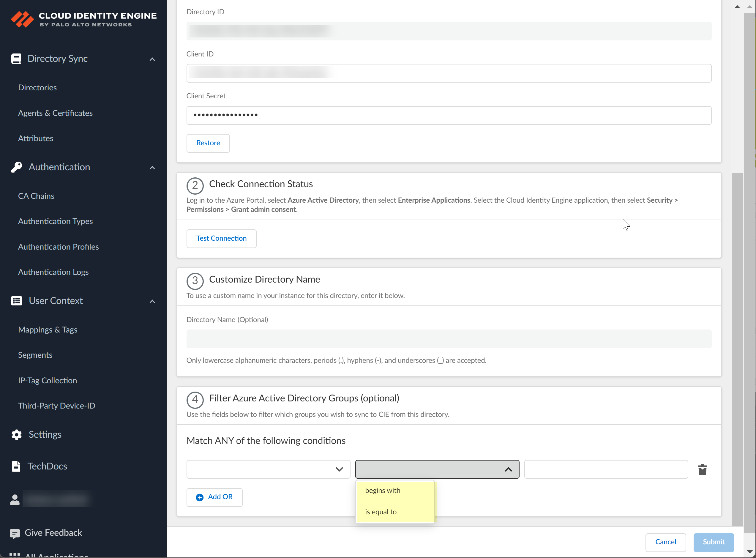Click the Directory Sync book icon
Viewport: 756px width, 558px height.
click(x=16, y=59)
